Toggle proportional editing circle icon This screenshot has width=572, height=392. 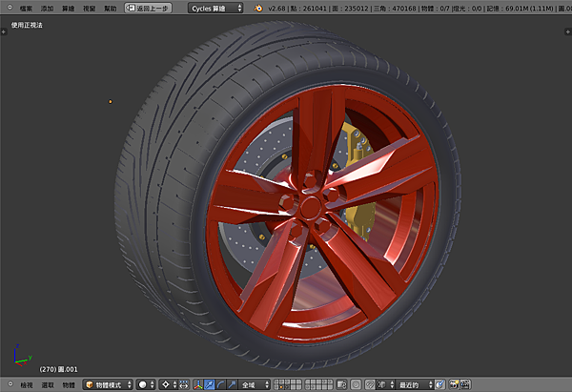tap(356, 384)
